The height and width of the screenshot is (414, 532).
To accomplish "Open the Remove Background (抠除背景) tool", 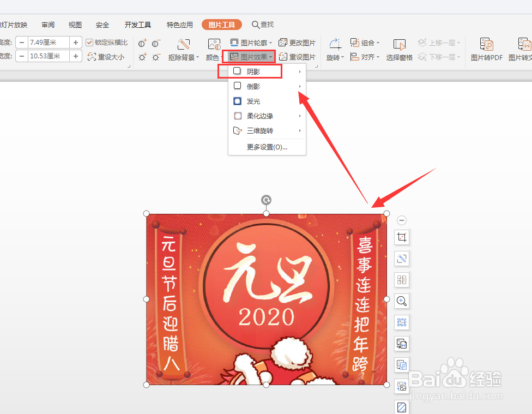I will [x=184, y=50].
